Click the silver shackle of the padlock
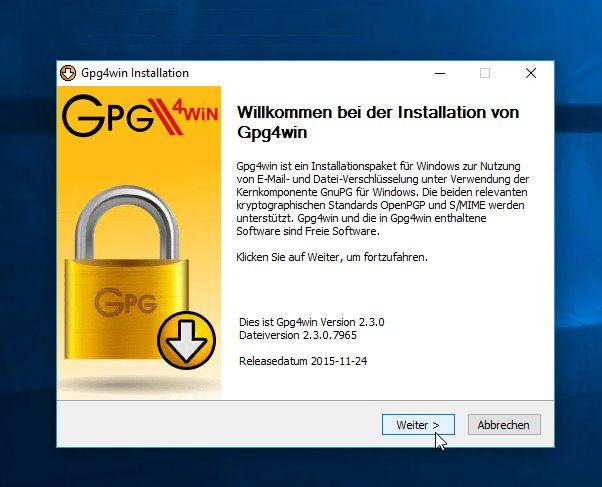 [127, 223]
